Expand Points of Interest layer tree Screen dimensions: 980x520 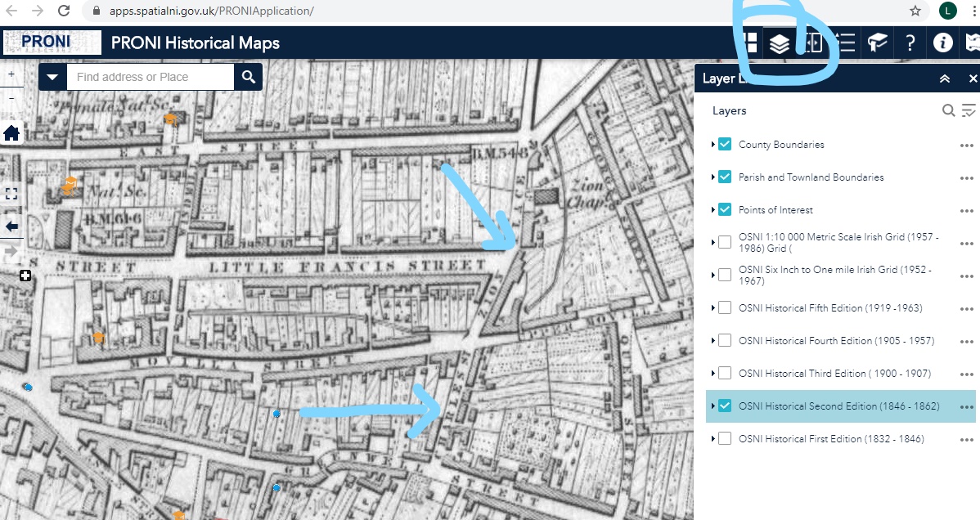pos(713,209)
